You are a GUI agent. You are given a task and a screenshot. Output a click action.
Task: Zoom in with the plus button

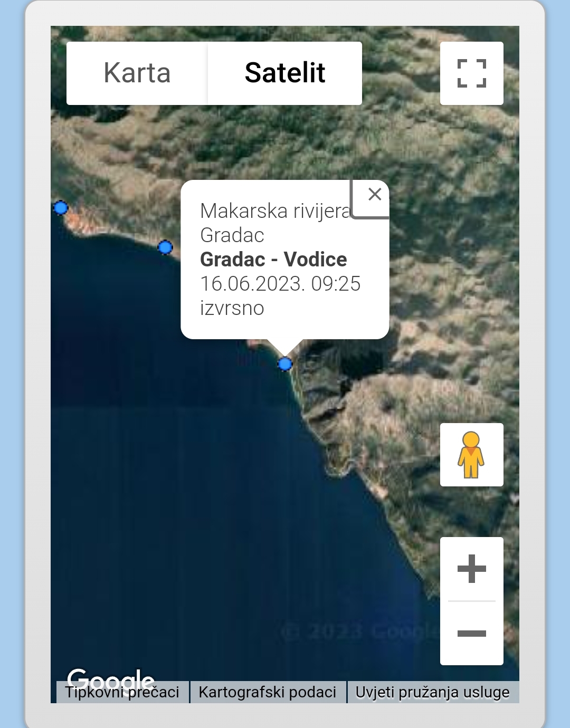471,569
